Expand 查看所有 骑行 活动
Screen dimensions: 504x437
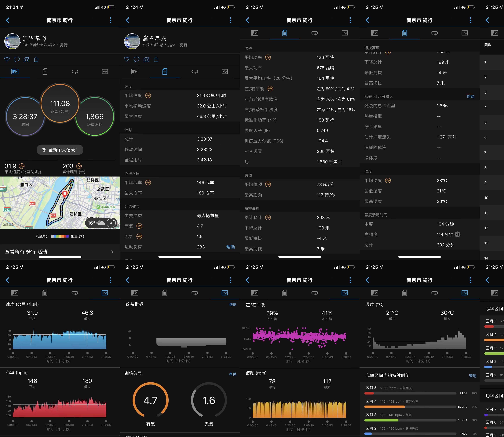[x=60, y=252]
